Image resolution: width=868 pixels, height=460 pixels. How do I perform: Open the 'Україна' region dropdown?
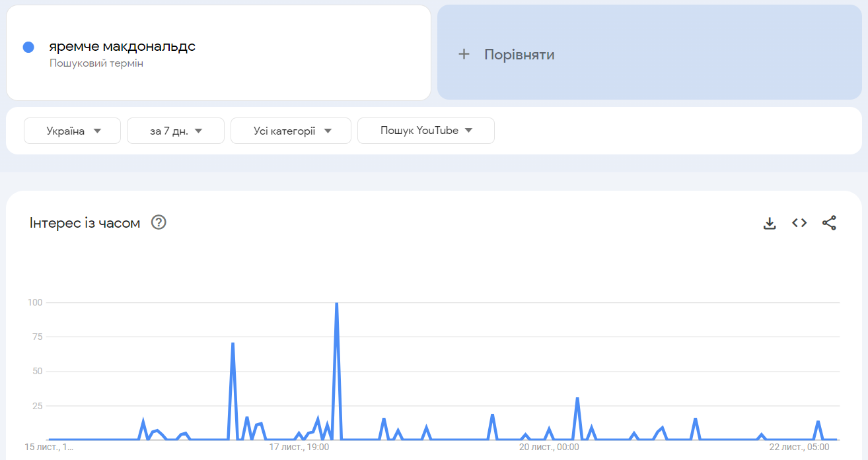point(72,130)
